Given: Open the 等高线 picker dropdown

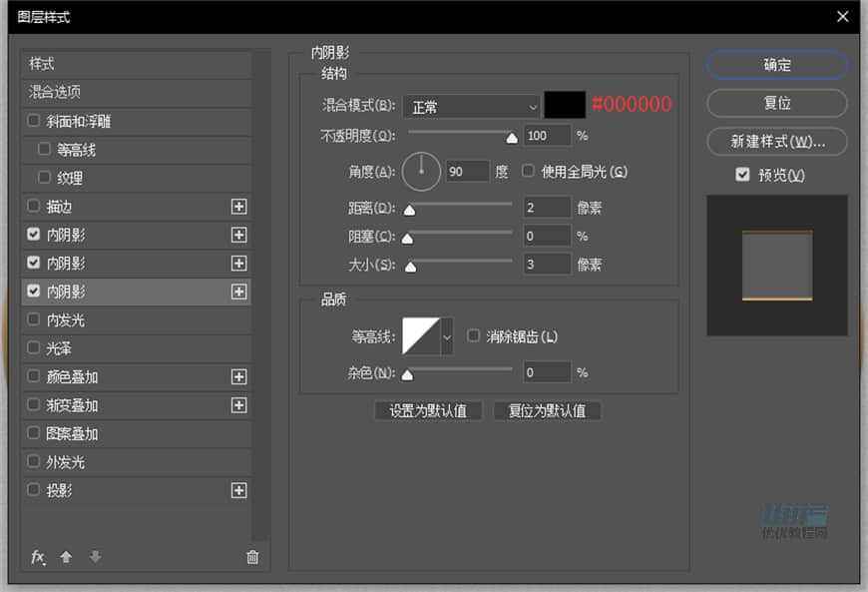Looking at the screenshot, I should [446, 336].
